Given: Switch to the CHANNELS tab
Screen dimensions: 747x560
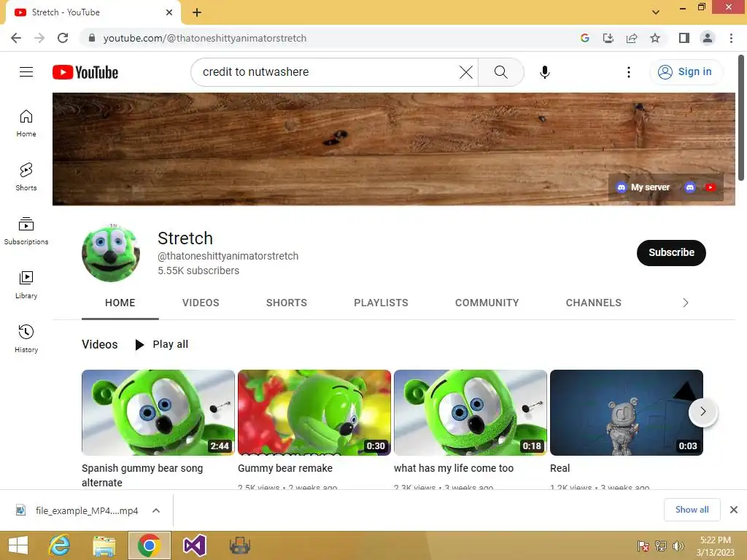Looking at the screenshot, I should coord(593,303).
